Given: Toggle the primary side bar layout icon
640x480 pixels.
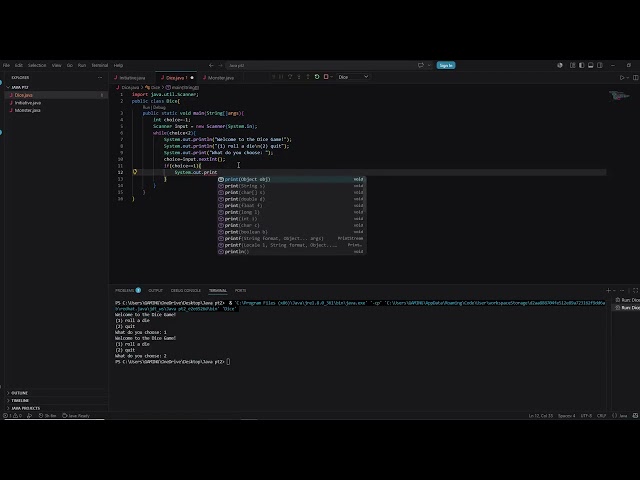Looking at the screenshot, I should coord(582,65).
